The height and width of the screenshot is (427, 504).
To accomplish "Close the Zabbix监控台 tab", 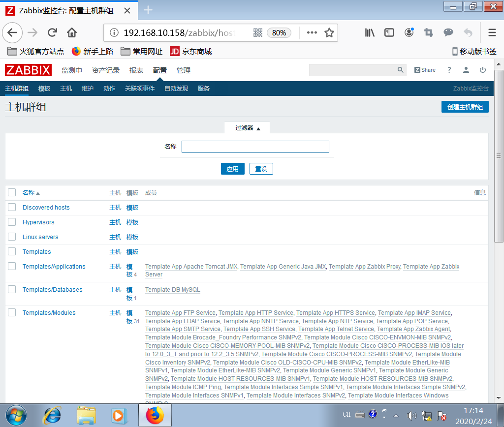I will point(127,11).
